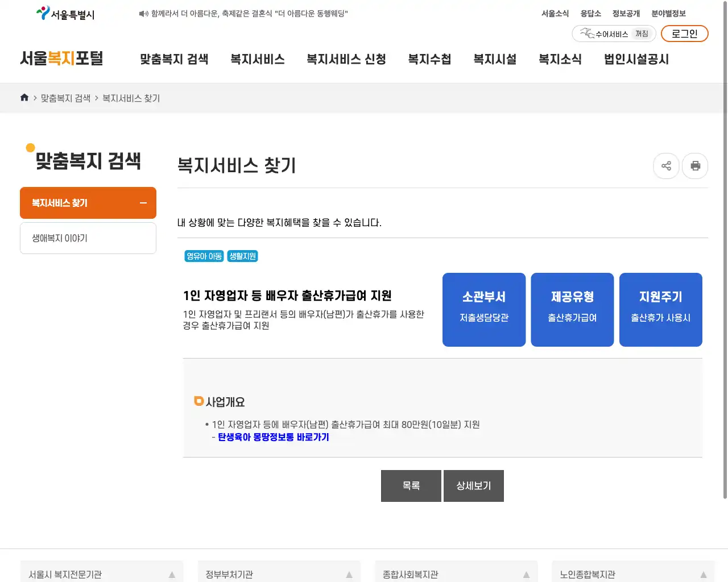728x582 pixels.
Task: Open the 복지수첩 main menu
Action: pyautogui.click(x=429, y=59)
